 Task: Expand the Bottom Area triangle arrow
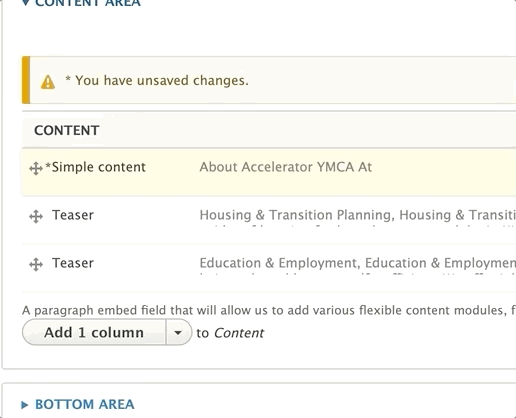[x=24, y=405]
